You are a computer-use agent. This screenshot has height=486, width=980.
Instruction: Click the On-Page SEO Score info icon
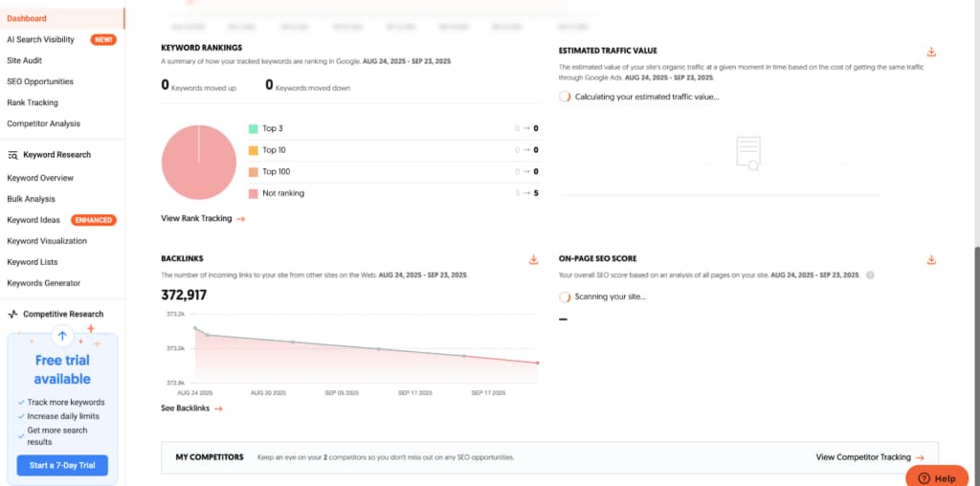(871, 276)
